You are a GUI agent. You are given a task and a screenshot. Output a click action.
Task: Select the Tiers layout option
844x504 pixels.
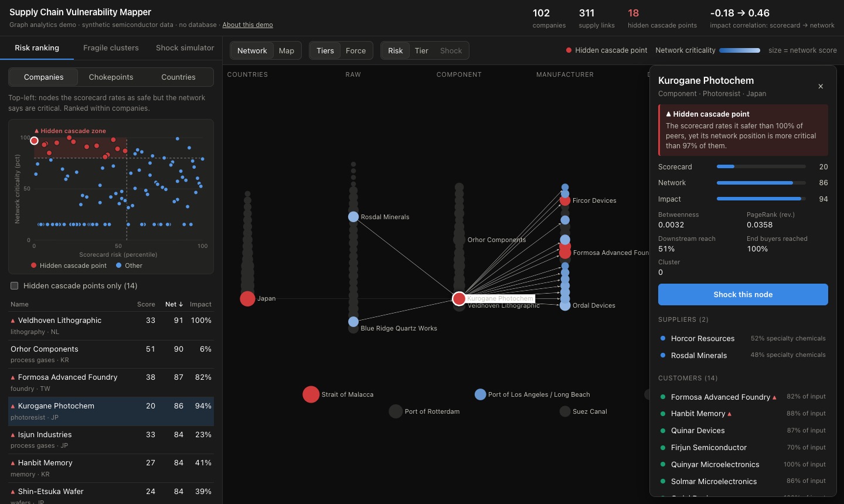point(325,50)
